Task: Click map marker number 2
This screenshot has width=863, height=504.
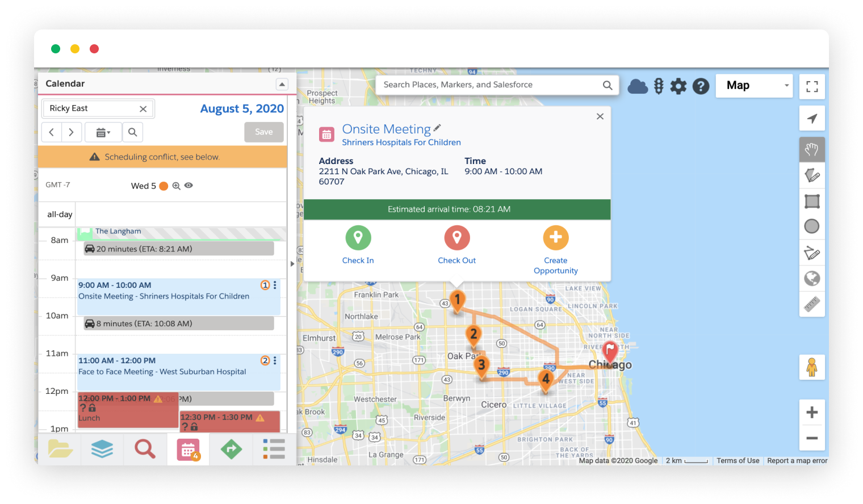Action: [474, 336]
